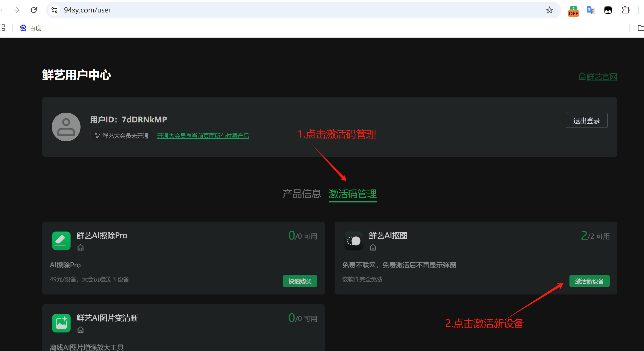
Task: Reload the page
Action: point(34,10)
